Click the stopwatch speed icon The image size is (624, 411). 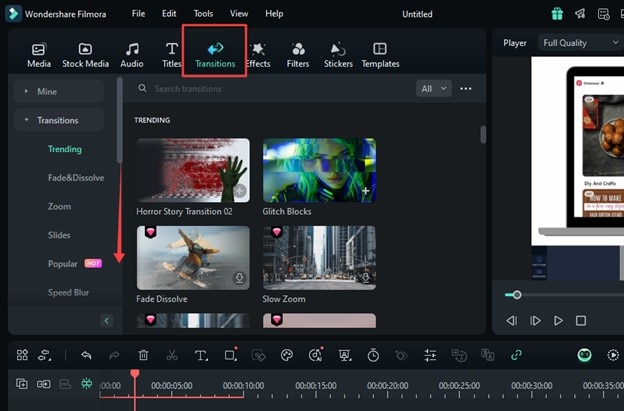(x=373, y=355)
